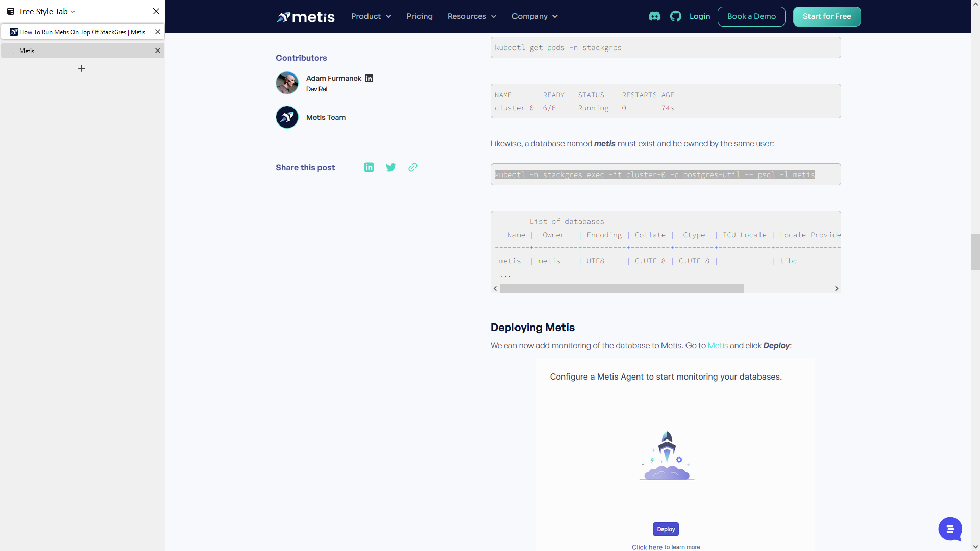Open the 'Click here' learn more link
The height and width of the screenshot is (551, 980).
[647, 547]
